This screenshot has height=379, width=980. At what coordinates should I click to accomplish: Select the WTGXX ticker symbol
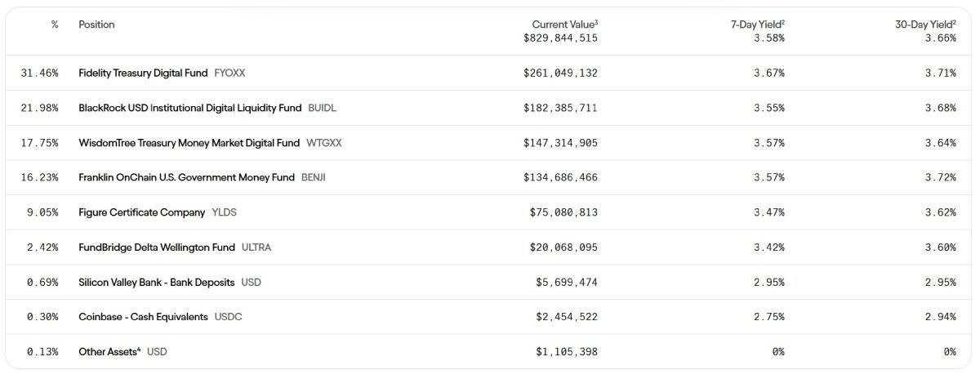click(324, 143)
